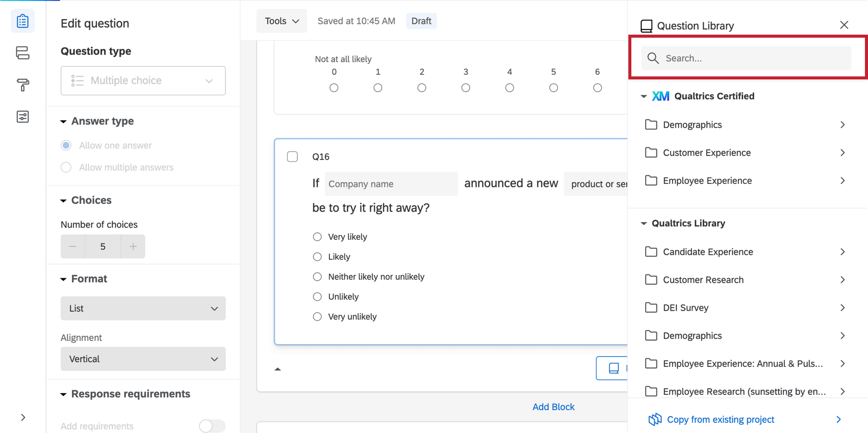Open the Tools menu
The image size is (868, 433).
pos(282,21)
